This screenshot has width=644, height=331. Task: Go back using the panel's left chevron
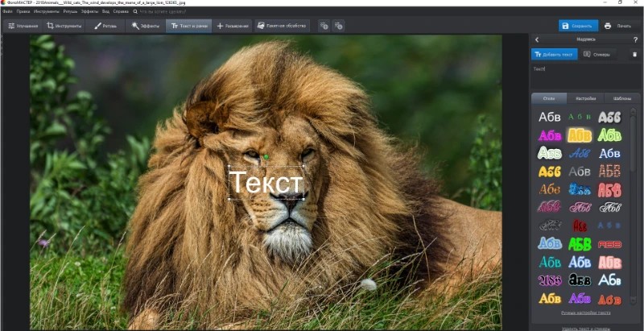(x=537, y=39)
